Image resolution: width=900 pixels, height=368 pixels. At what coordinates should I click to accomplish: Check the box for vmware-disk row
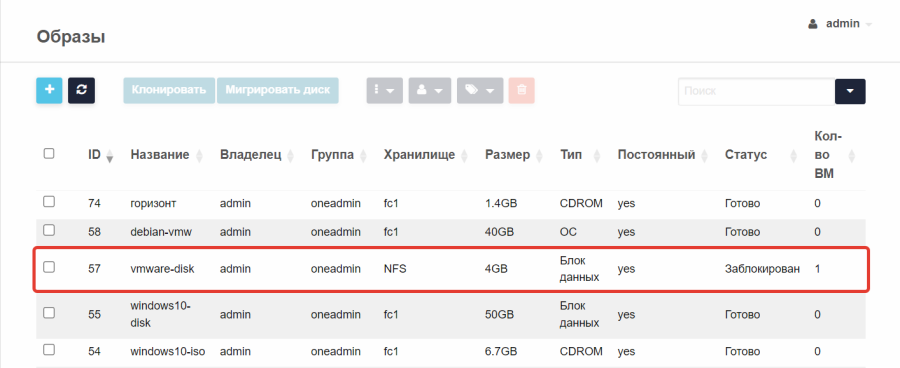[49, 267]
